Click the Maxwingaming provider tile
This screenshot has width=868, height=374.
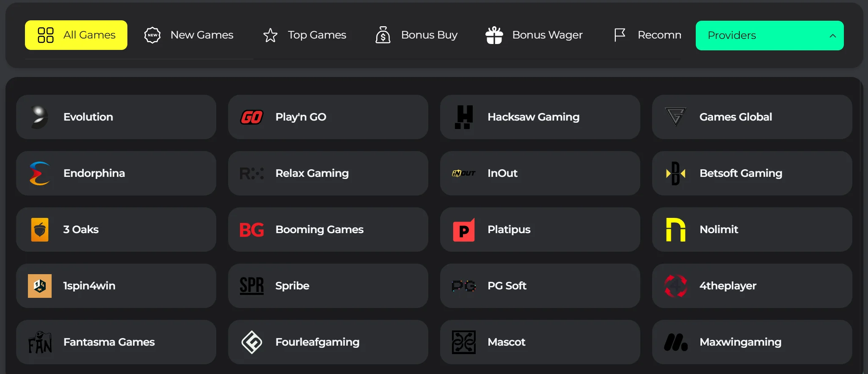tap(752, 342)
